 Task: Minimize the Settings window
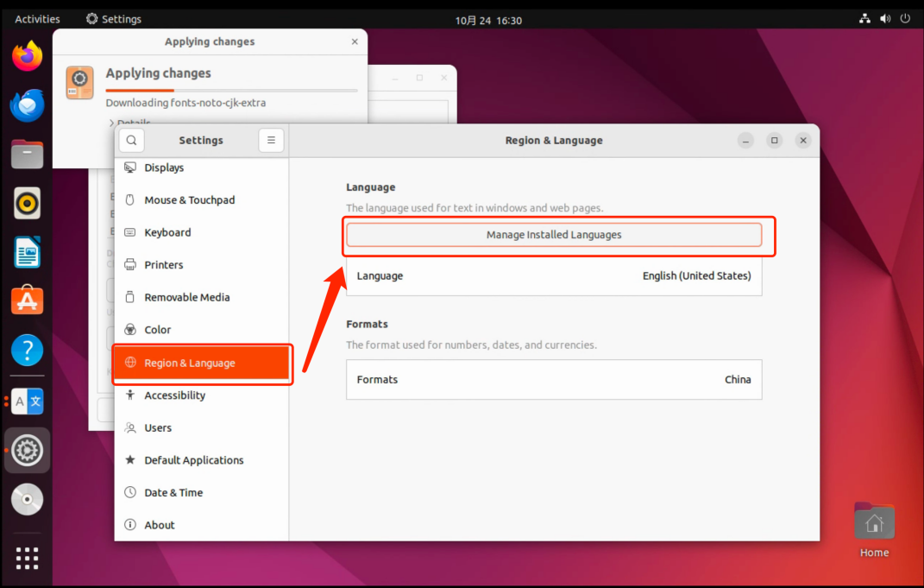745,141
